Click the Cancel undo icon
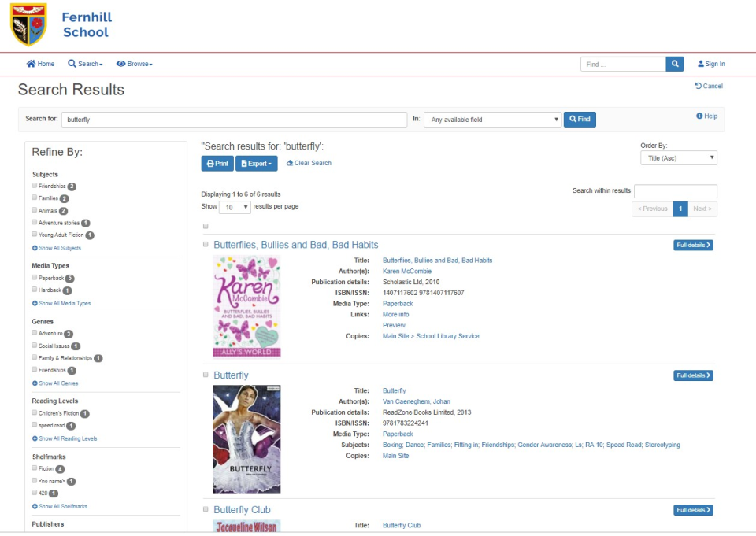 (700, 85)
